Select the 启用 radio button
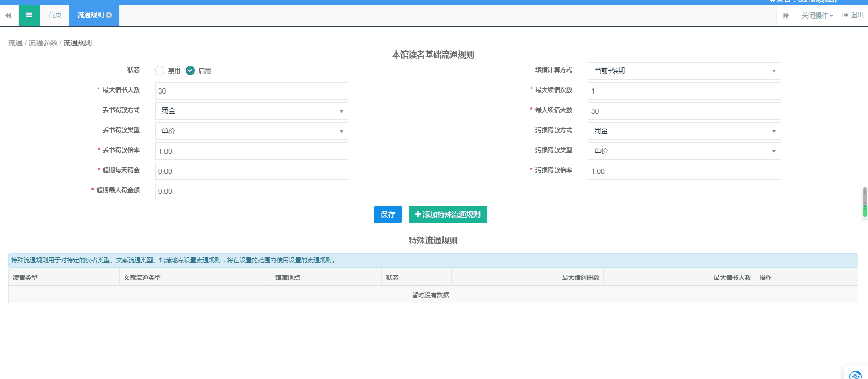Screen dimensions: 868x379 (x=190, y=70)
